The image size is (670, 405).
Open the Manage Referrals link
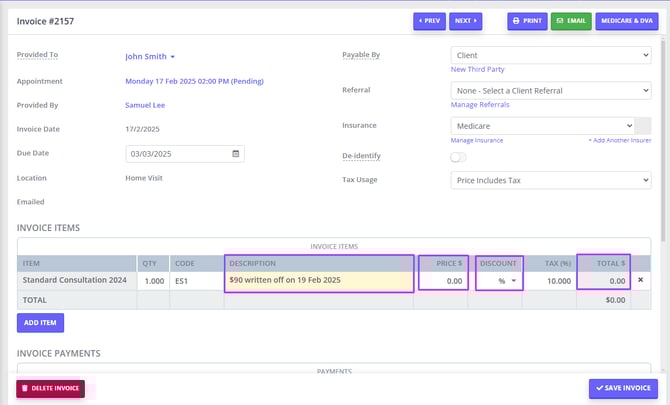click(480, 105)
